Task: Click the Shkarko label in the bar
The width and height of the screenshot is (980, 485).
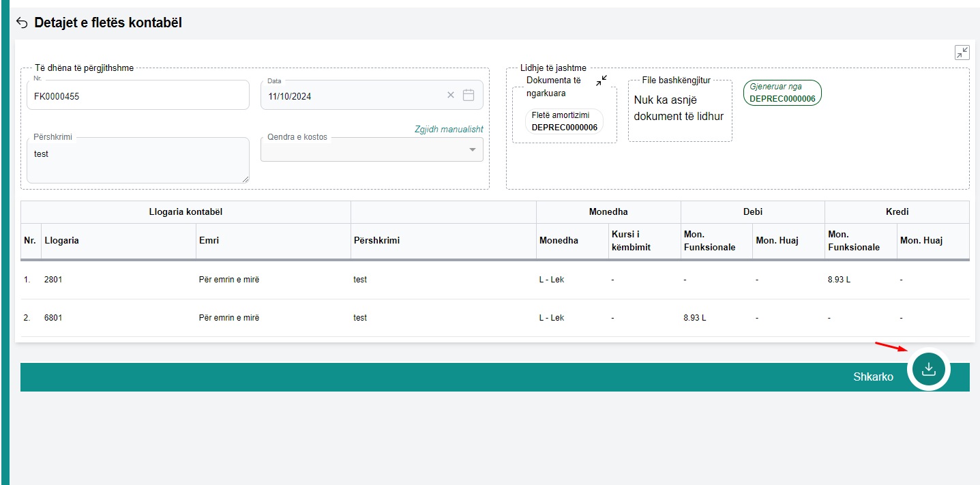Action: 873,377
